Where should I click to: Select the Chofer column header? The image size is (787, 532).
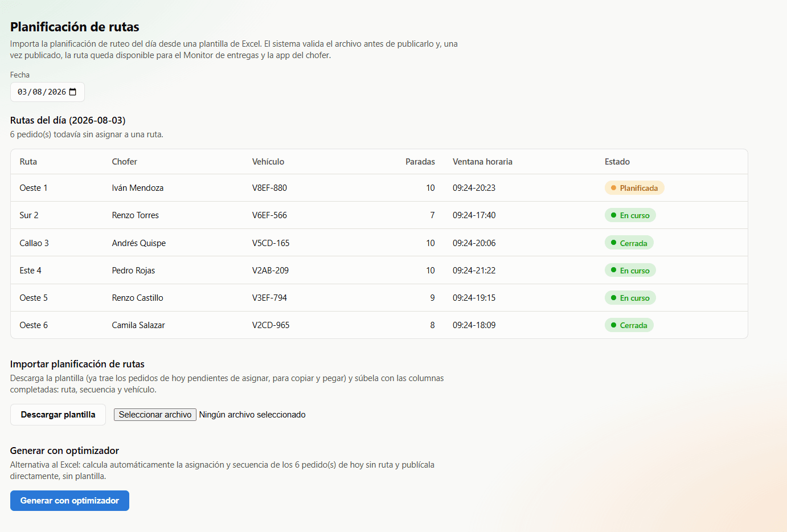tap(125, 162)
